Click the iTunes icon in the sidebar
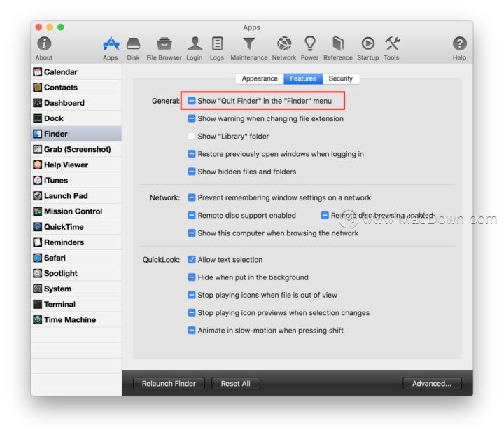 click(38, 180)
